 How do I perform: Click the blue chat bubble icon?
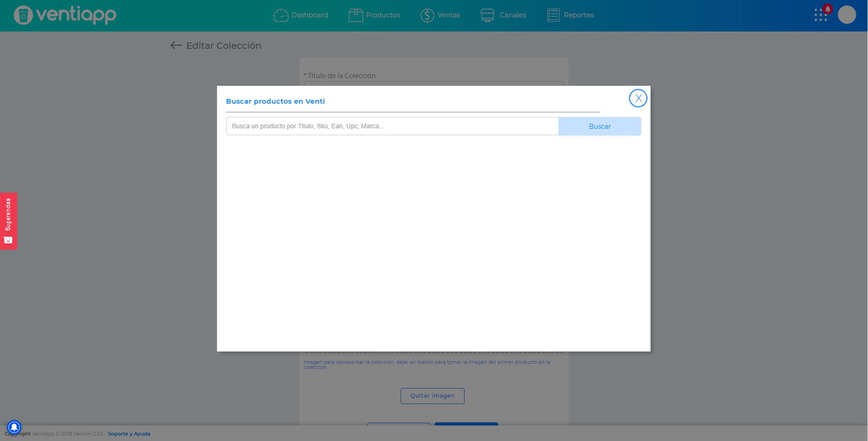pyautogui.click(x=14, y=427)
